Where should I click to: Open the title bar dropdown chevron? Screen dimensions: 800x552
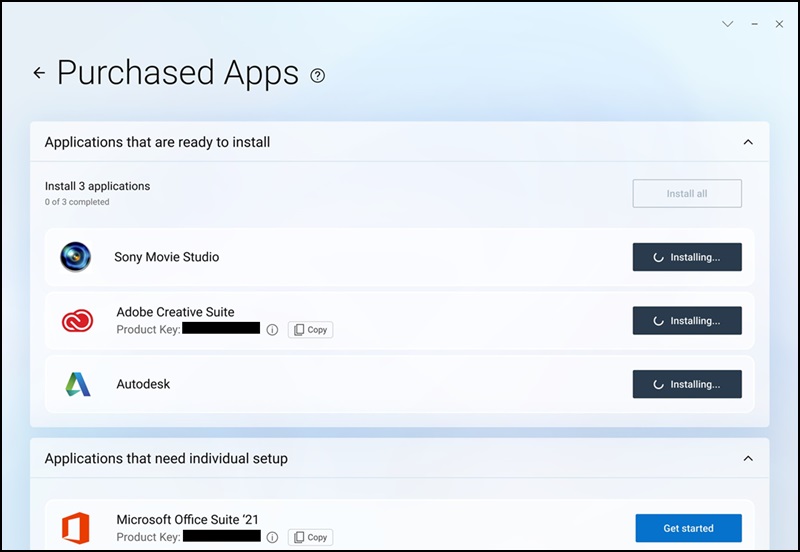(728, 24)
